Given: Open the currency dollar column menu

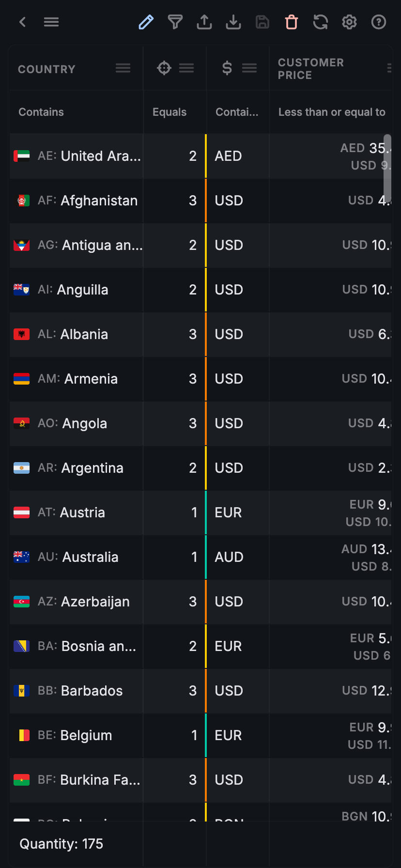Looking at the screenshot, I should (x=249, y=68).
